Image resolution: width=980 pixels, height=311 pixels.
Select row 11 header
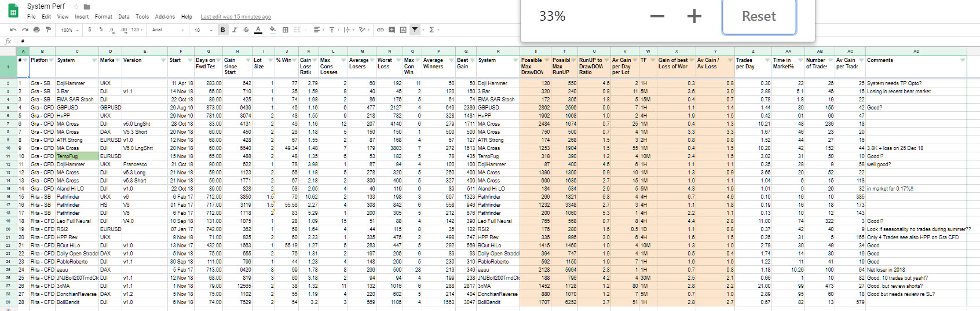point(8,156)
